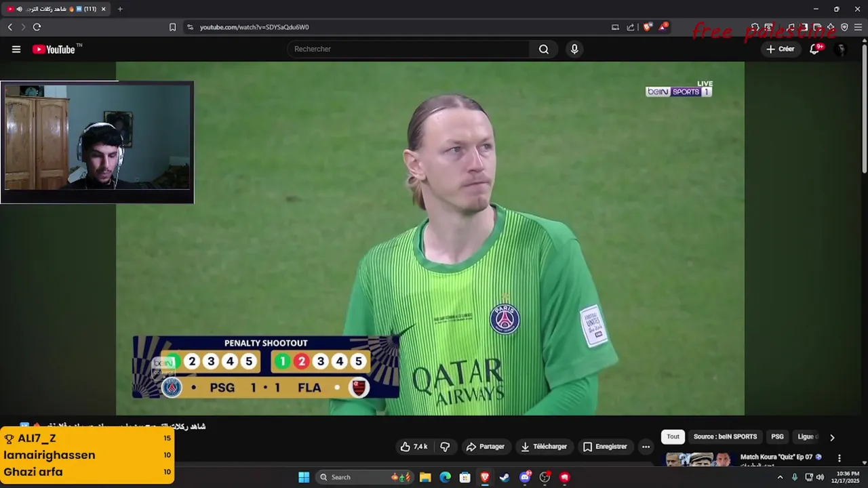Select the Tout filter chip
Screen dimensions: 868x488
click(673, 437)
